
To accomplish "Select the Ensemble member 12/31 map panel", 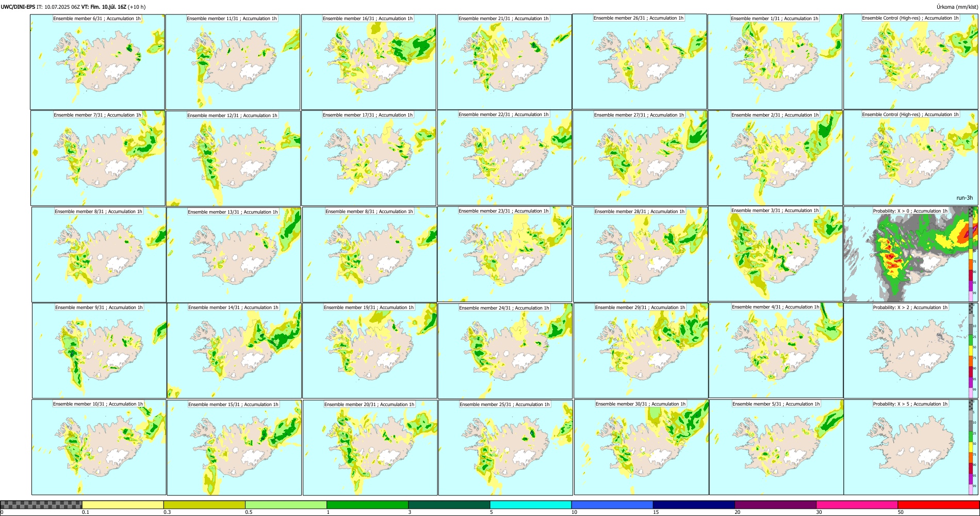I will point(234,158).
